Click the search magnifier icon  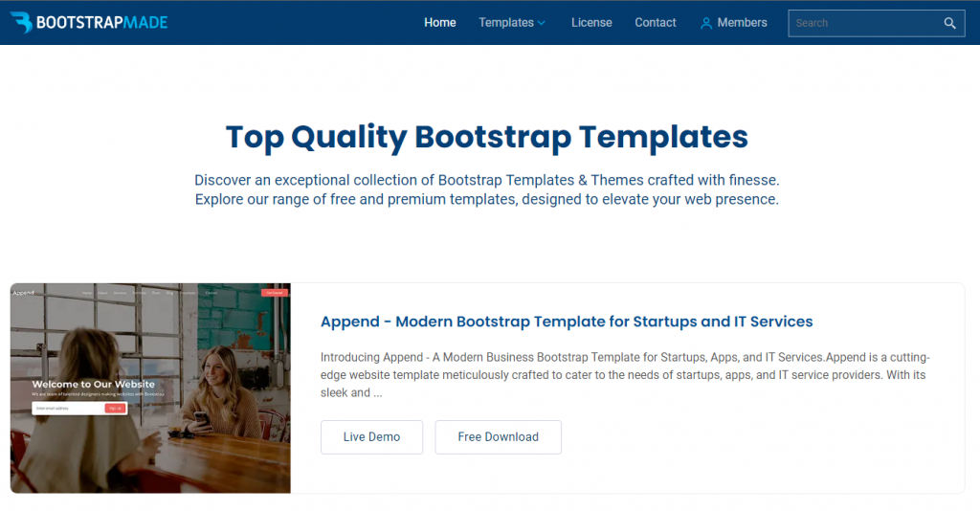[x=949, y=23]
